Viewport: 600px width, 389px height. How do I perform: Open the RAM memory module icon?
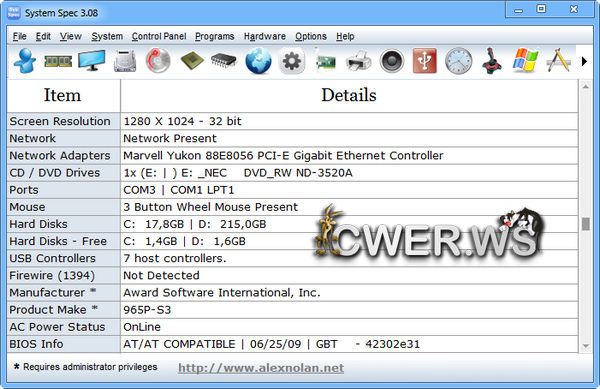tap(58, 61)
